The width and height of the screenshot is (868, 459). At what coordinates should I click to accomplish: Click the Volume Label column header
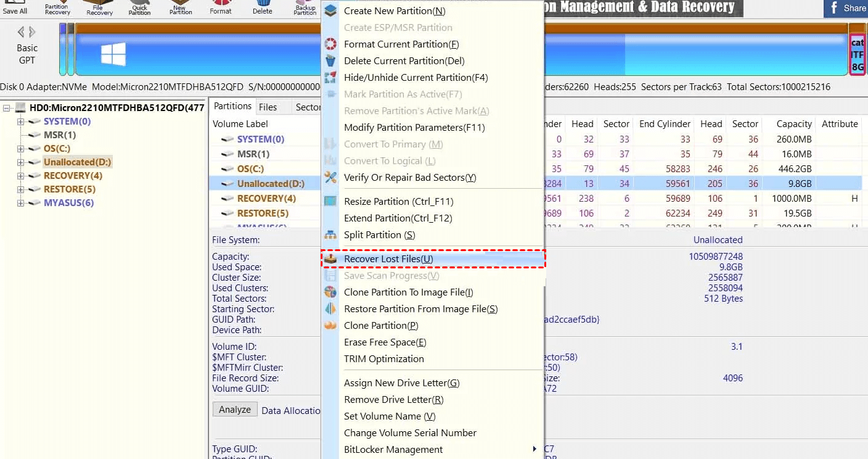click(240, 124)
